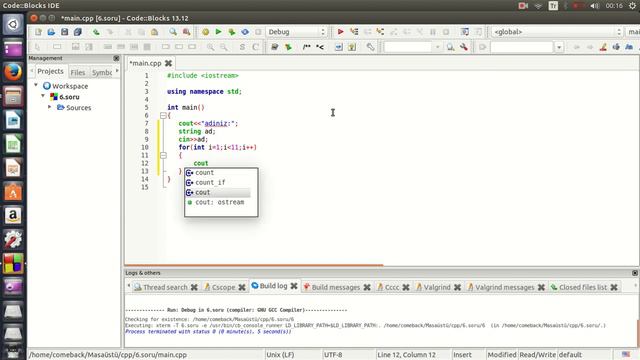The height and width of the screenshot is (360, 640).
Task: Close the main.cpp editor tab
Action: point(168,63)
